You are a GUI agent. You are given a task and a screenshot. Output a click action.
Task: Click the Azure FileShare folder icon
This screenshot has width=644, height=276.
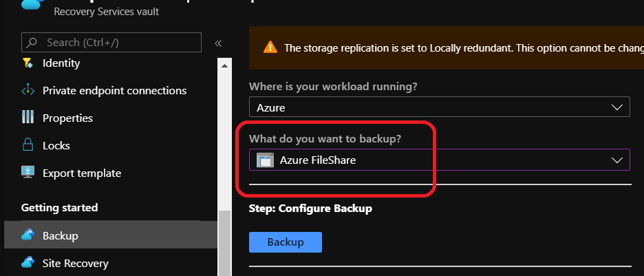click(265, 160)
